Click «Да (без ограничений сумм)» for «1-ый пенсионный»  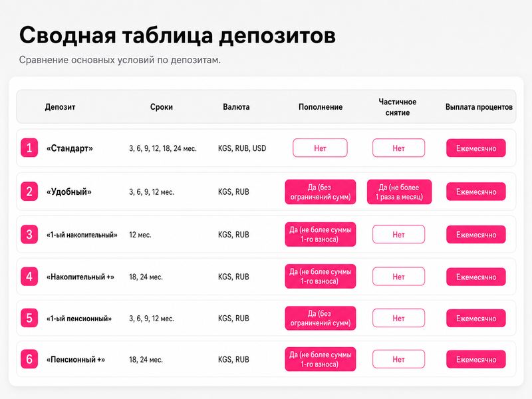pos(321,319)
